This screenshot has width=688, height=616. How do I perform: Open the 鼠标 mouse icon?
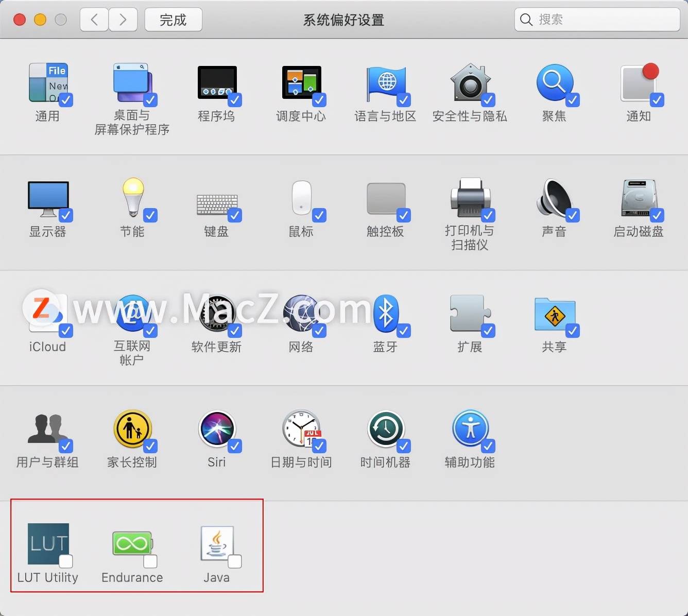301,198
